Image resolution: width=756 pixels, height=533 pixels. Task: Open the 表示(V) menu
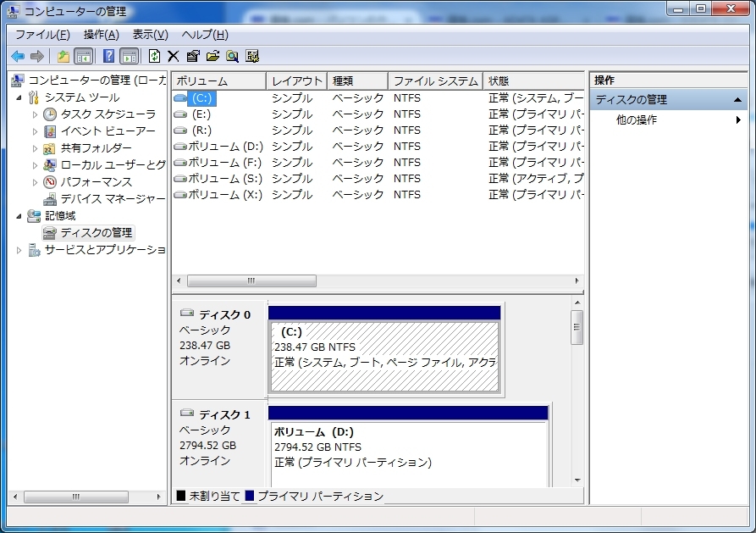pos(151,35)
